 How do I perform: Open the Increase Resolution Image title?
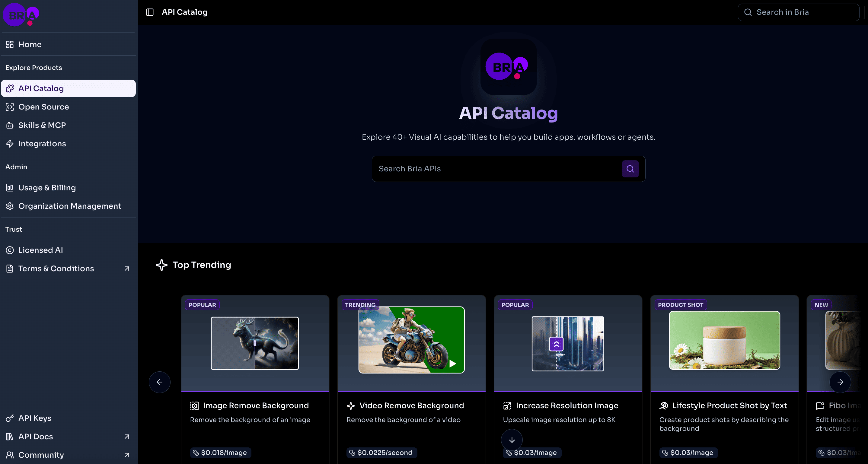[x=567, y=406]
